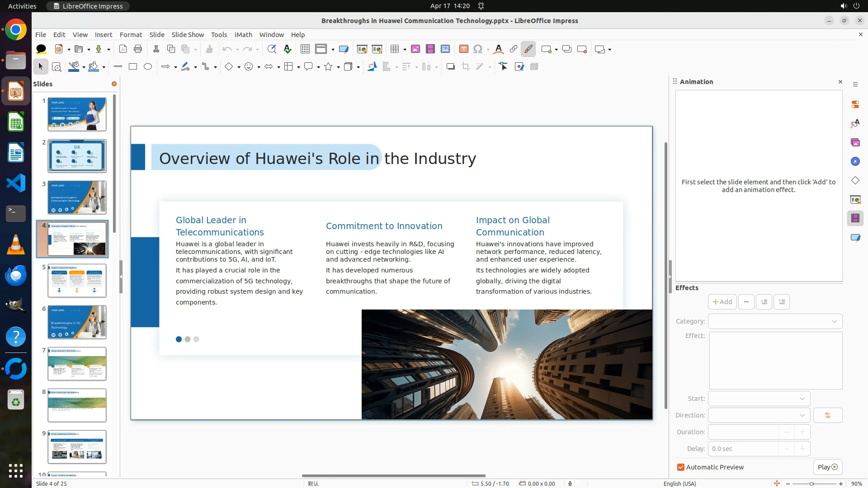
Task: Click the Insert Special Character icon
Action: point(478,49)
